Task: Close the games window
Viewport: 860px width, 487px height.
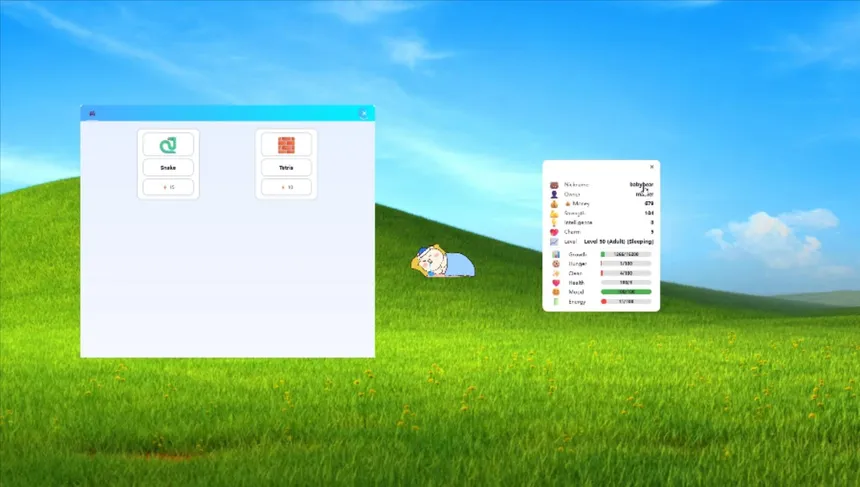Action: click(x=363, y=114)
